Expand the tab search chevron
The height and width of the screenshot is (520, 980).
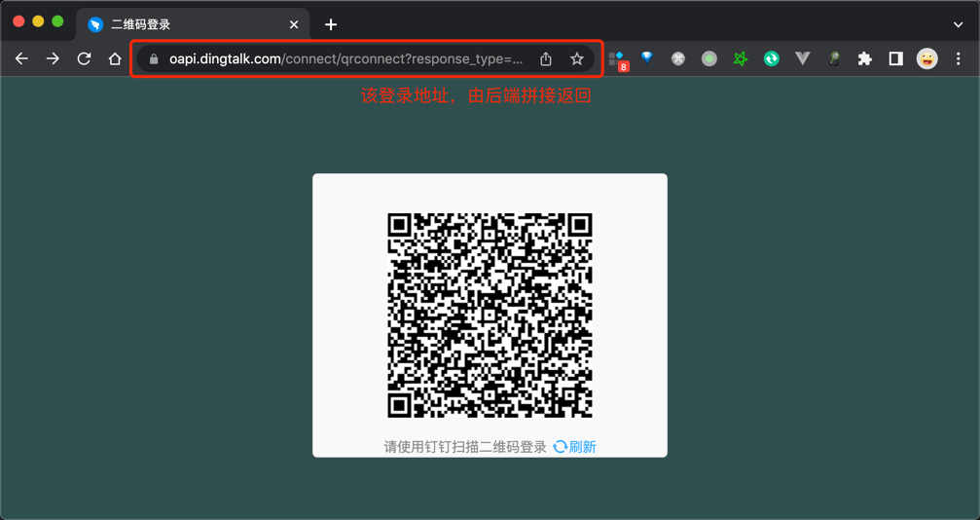959,24
